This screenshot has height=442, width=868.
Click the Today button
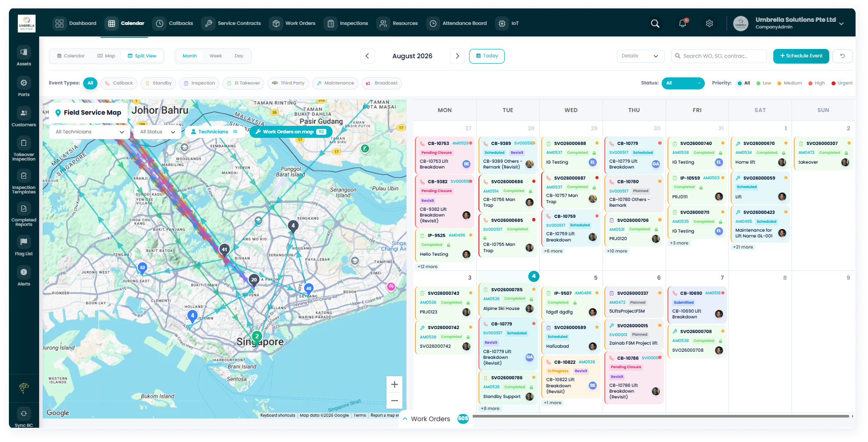[487, 56]
